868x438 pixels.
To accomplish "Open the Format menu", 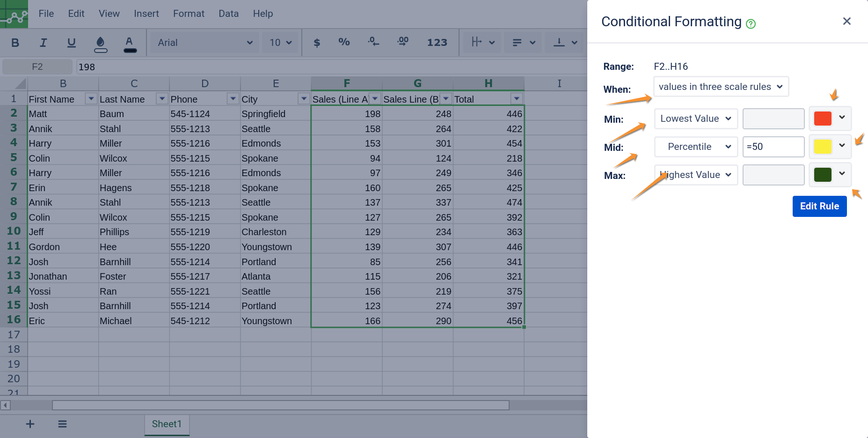I will [x=189, y=14].
